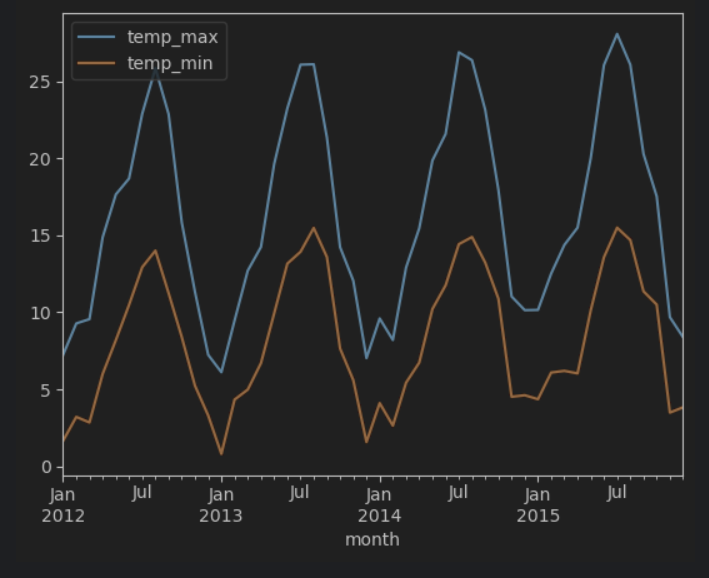
Task: Click the y-axis tick label 0
Action: pyautogui.click(x=44, y=467)
